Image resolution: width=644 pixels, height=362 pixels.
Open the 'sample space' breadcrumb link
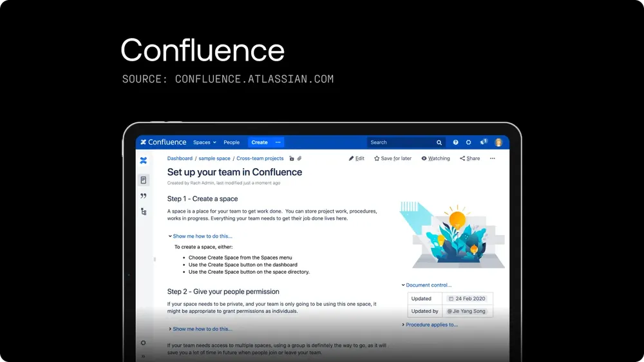214,158
